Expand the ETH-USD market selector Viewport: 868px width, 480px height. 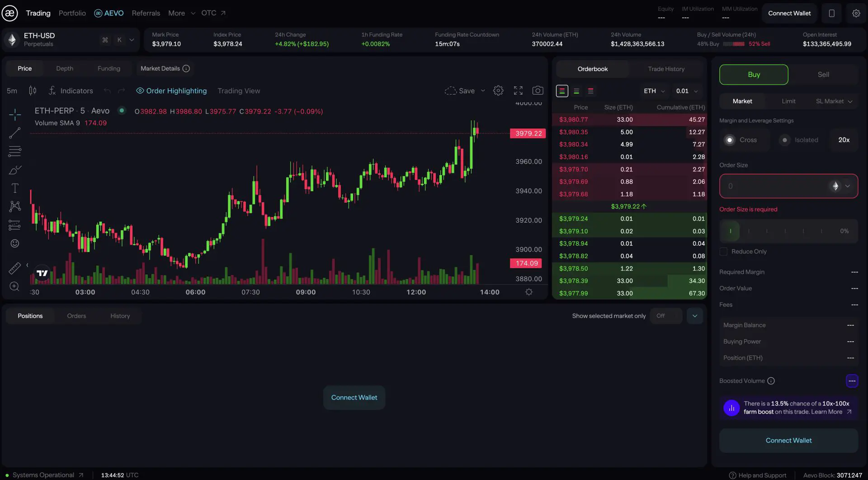pos(132,40)
